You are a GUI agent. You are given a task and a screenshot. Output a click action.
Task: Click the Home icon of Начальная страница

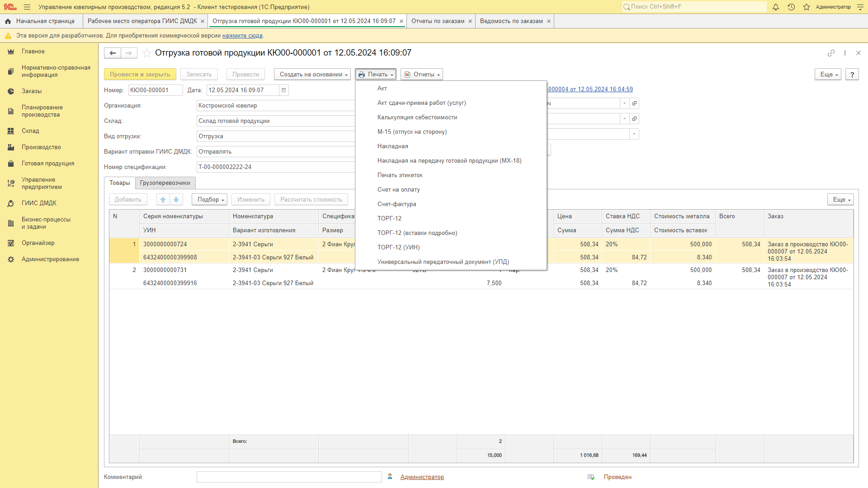8,21
